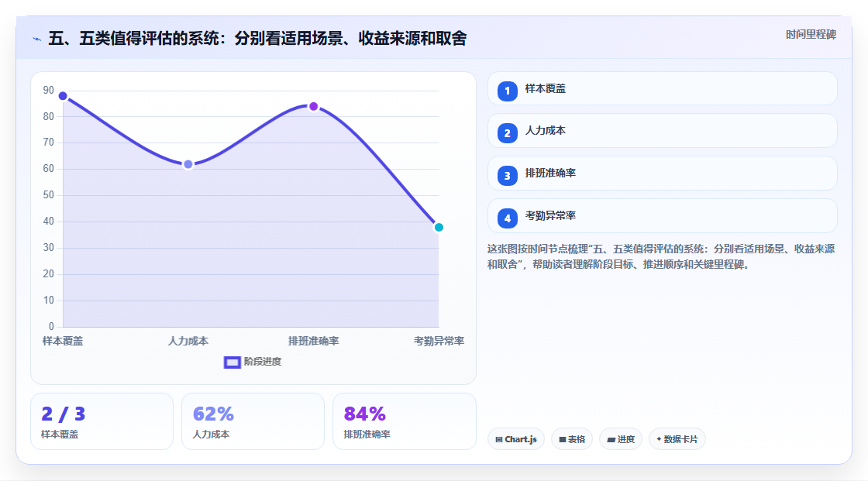Click the 进度 tag chip
868x481 pixels.
pos(621,439)
